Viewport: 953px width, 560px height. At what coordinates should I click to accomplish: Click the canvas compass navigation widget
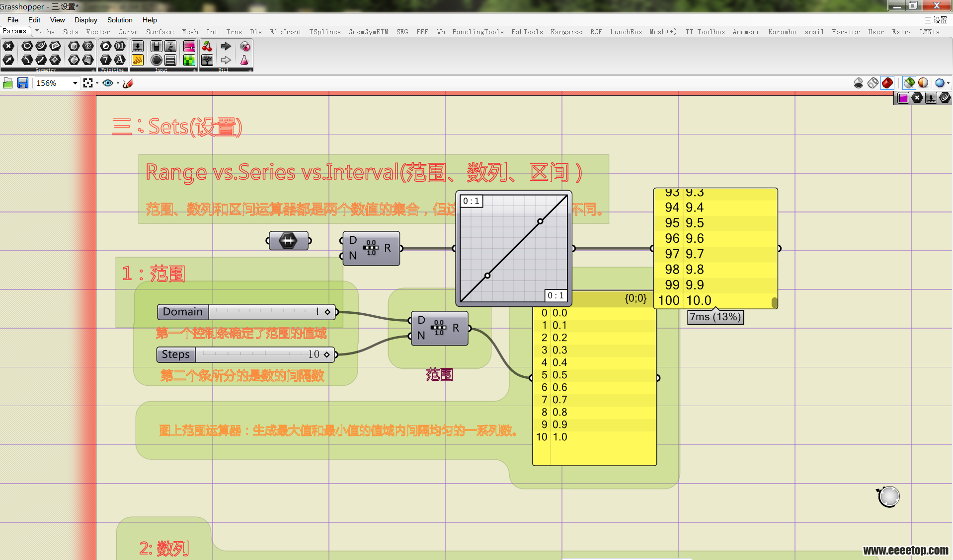point(888,496)
